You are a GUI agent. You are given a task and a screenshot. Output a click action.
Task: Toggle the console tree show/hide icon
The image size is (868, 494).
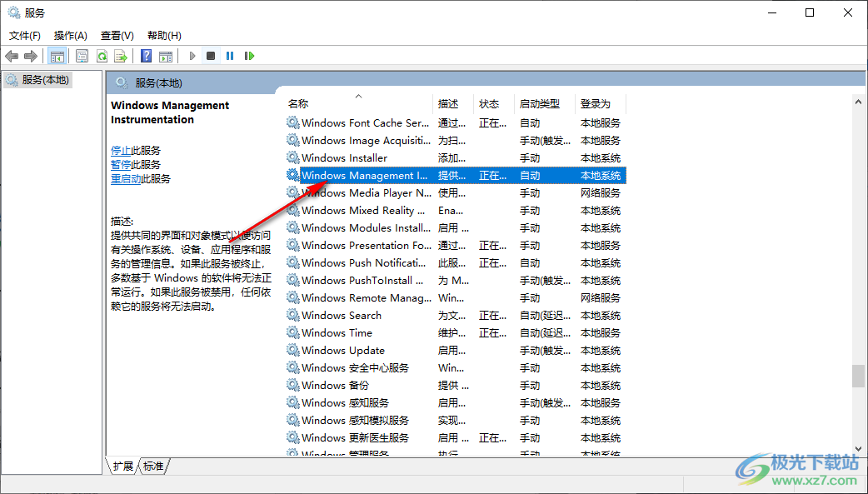coord(57,56)
